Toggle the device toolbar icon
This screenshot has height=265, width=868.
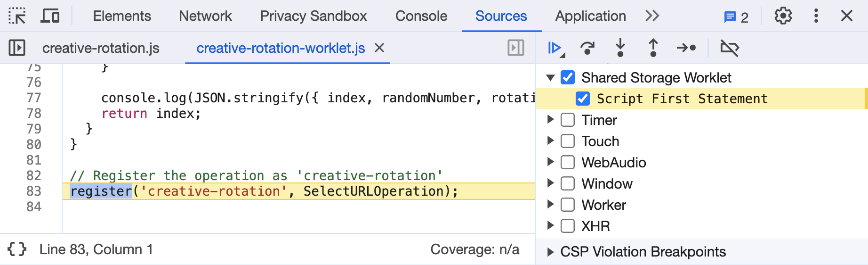coord(50,16)
